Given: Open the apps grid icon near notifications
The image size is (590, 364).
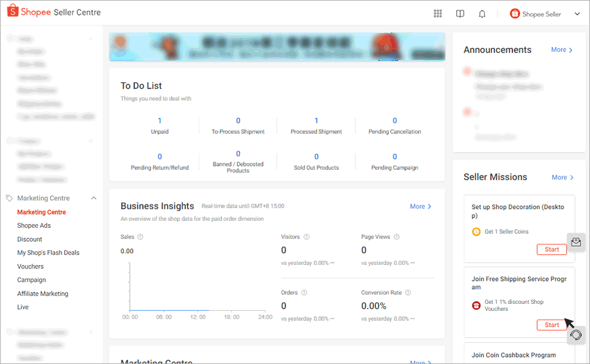Looking at the screenshot, I should tap(438, 13).
